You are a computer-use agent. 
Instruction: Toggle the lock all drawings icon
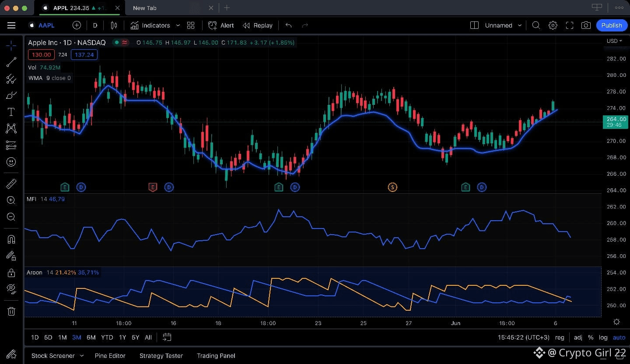click(11, 272)
